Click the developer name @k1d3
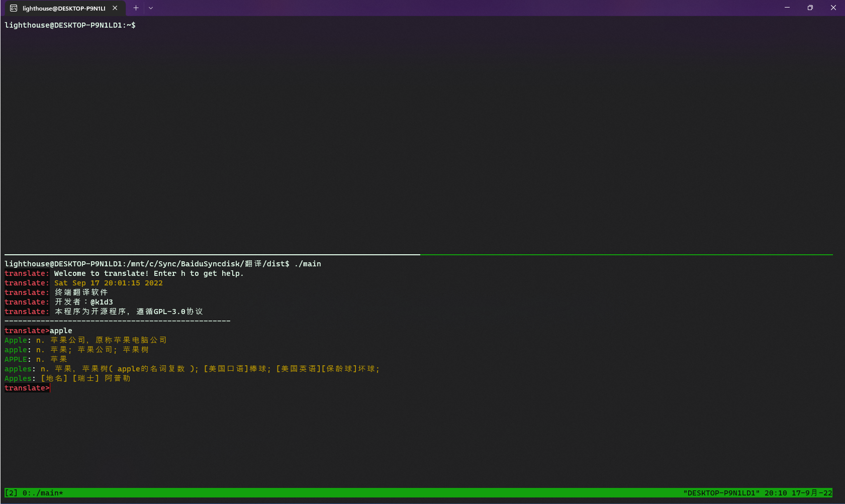 point(102,302)
